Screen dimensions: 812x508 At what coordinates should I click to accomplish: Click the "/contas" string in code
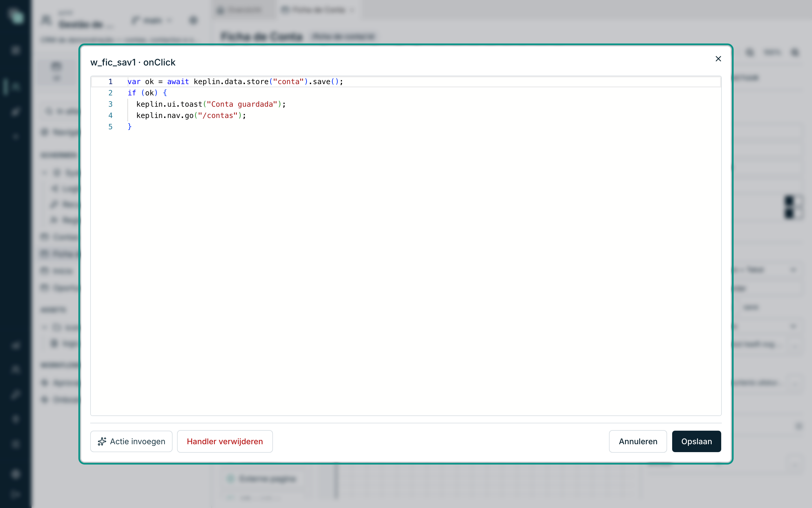coord(218,116)
